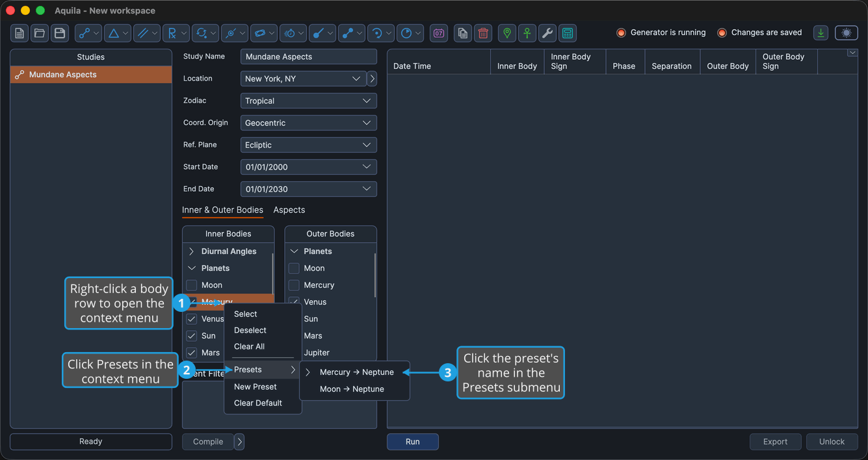
Task: Choose Clear Default from the context menu
Action: (x=263, y=403)
